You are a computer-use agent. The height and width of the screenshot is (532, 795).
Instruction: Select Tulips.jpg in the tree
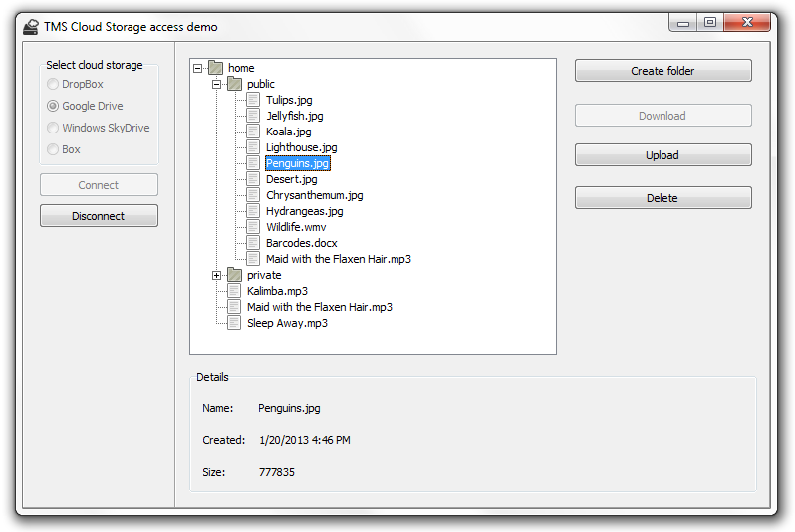[289, 100]
